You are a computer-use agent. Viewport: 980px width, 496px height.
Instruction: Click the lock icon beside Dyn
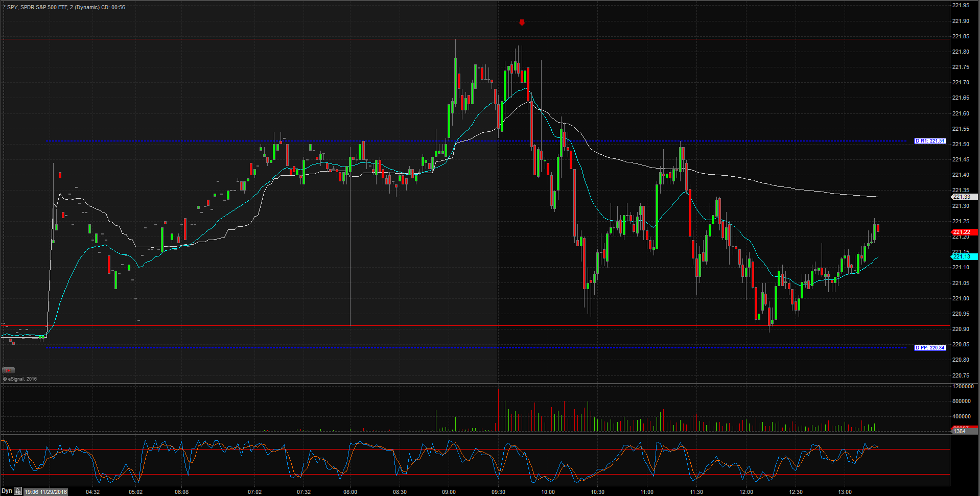pos(18,491)
